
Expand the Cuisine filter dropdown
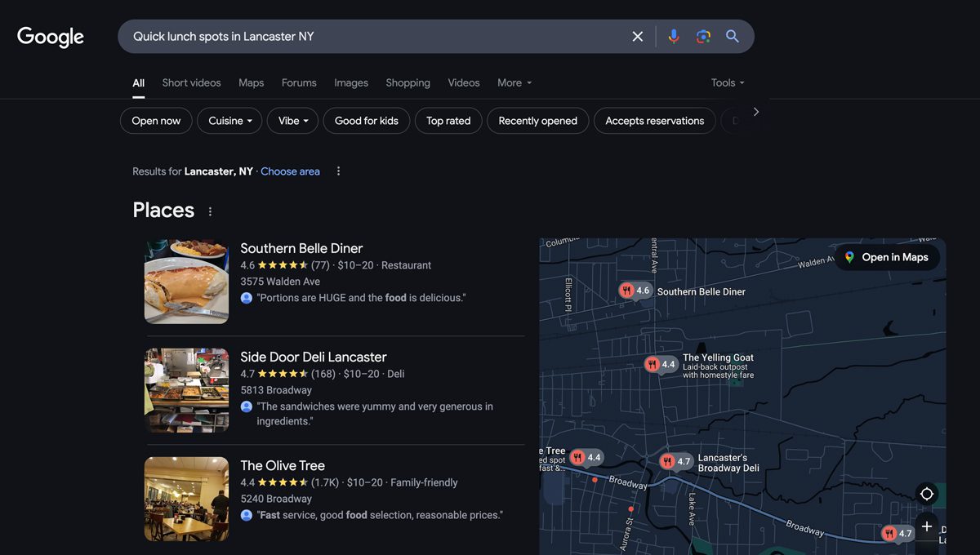point(229,121)
